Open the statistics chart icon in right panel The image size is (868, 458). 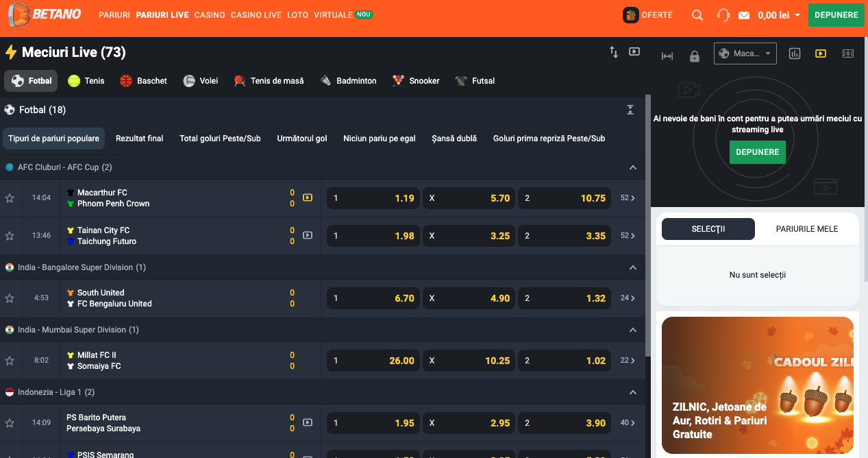tap(795, 53)
